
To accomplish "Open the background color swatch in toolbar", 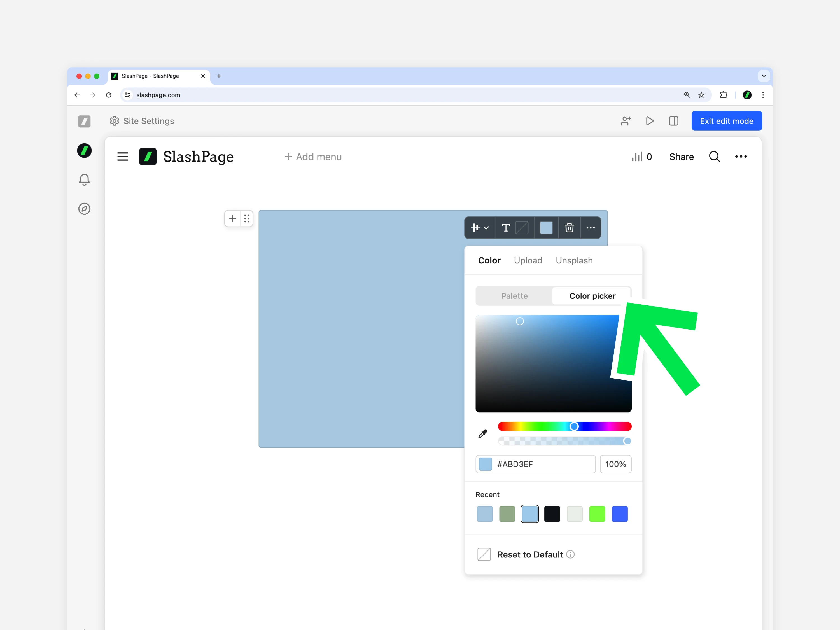I will [546, 228].
